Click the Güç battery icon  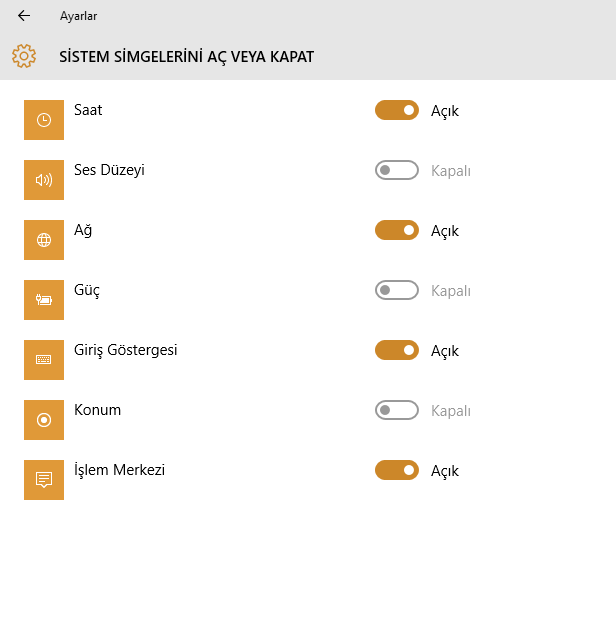point(44,300)
